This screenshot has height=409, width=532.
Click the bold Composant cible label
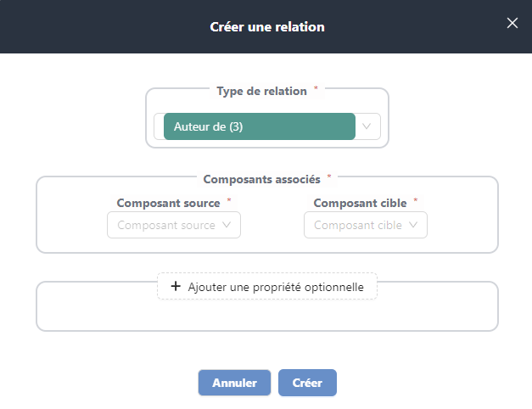coord(359,203)
